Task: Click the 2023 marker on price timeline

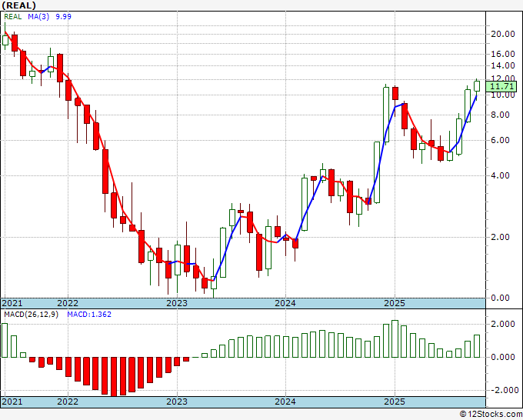Action: pos(177,303)
